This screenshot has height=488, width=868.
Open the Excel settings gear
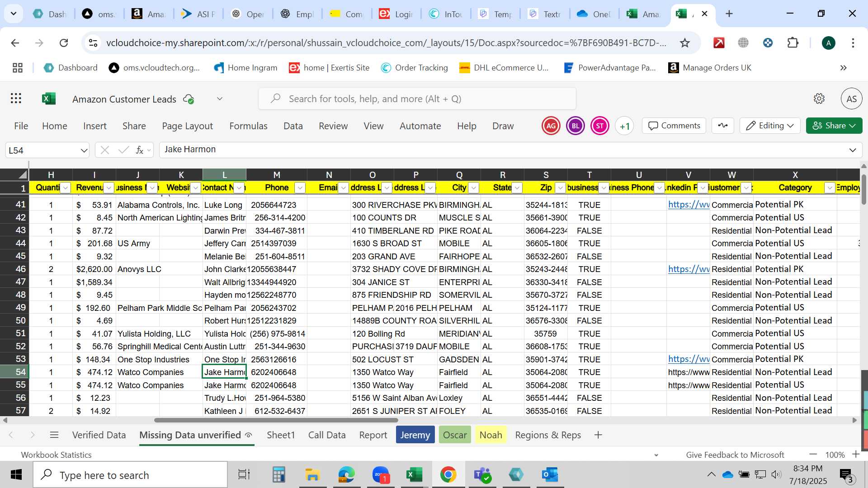(x=819, y=99)
